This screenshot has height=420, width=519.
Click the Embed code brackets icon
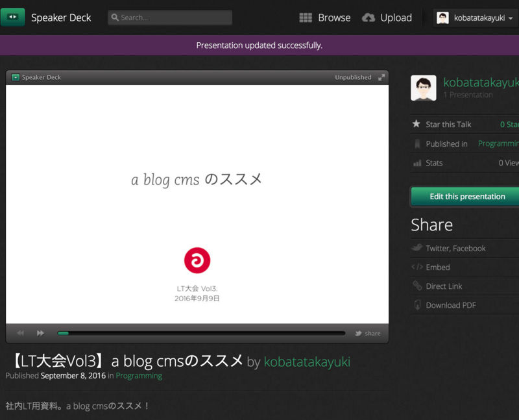coord(417,267)
